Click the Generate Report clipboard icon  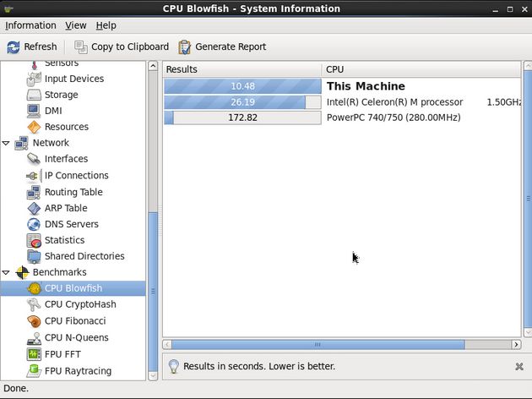(x=185, y=46)
